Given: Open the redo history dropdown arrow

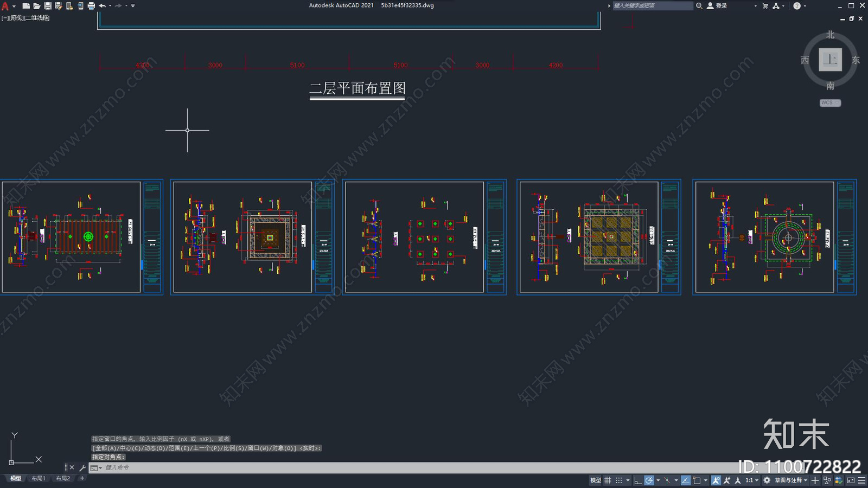Looking at the screenshot, I should tap(126, 6).
